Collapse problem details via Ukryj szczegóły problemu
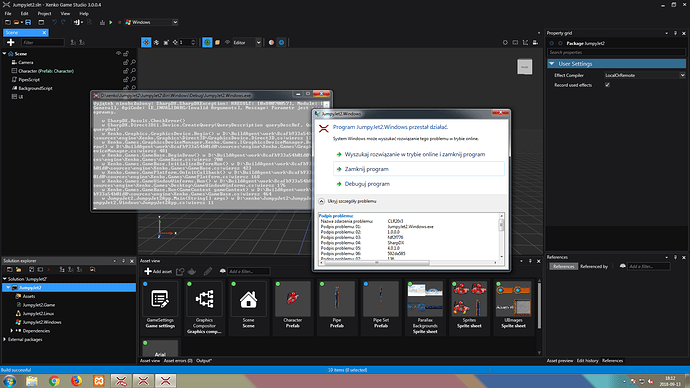This screenshot has height=388, width=690. [x=348, y=201]
